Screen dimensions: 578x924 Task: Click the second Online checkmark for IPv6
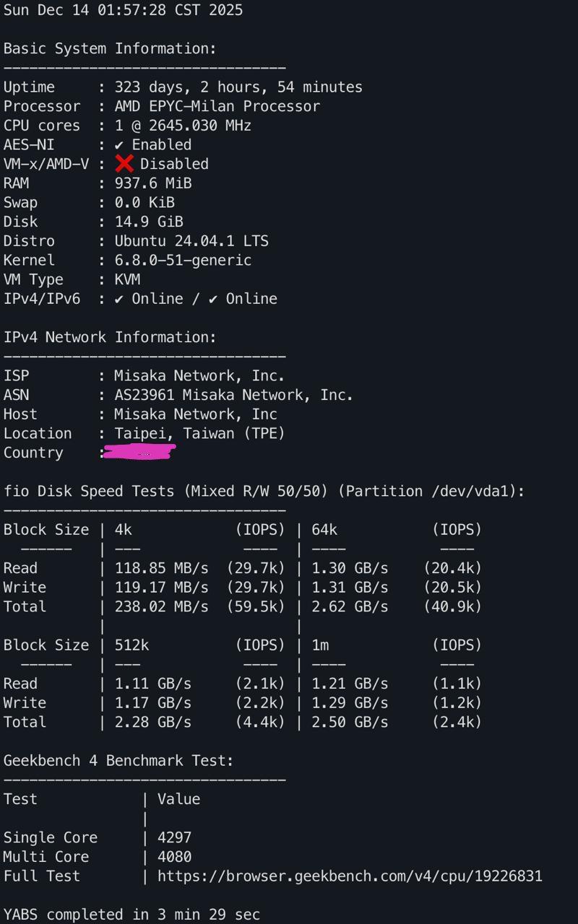(x=213, y=299)
